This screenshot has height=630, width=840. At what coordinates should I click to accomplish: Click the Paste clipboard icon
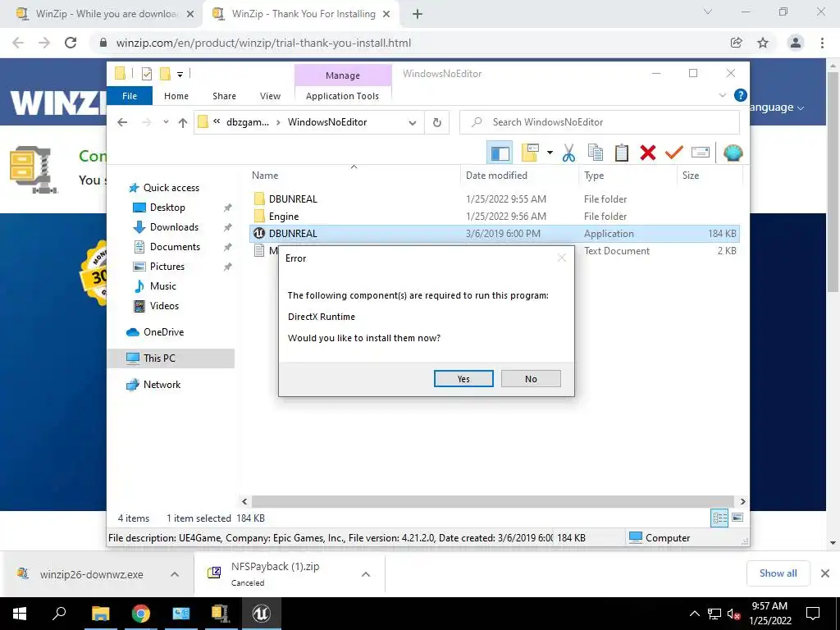click(622, 153)
